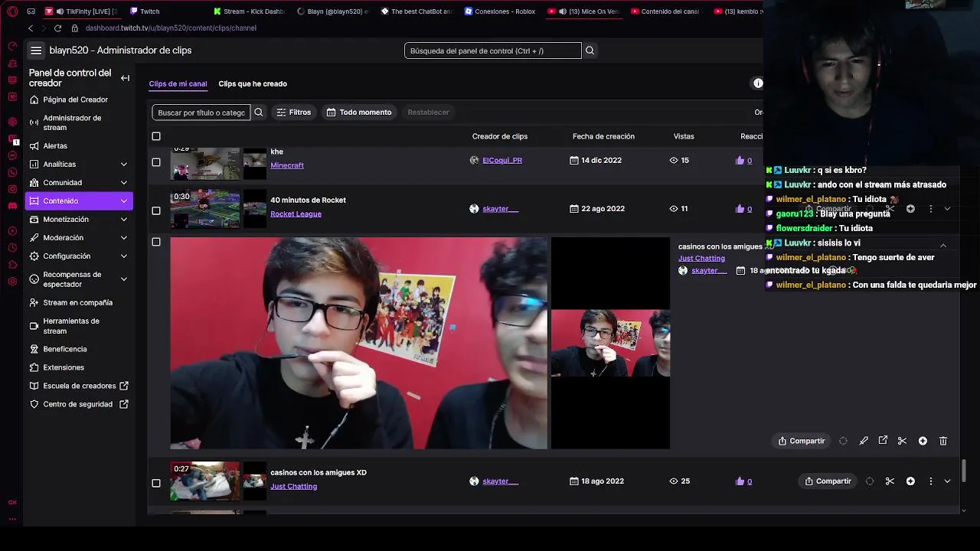Check the 0:27 casinos con los amigues checkbox
980x551 pixels.
(x=156, y=483)
